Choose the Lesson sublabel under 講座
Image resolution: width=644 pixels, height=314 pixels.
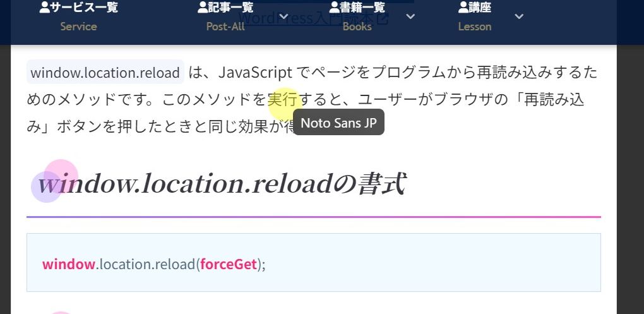(474, 27)
